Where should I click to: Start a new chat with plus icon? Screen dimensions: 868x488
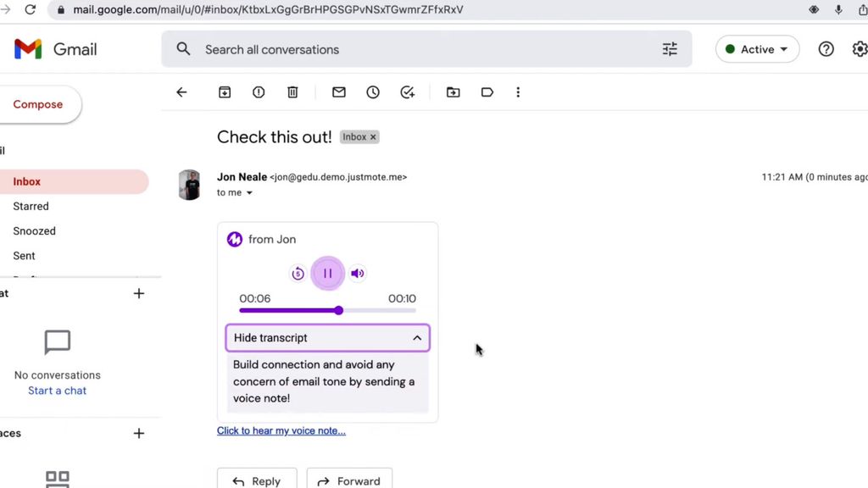click(x=139, y=294)
